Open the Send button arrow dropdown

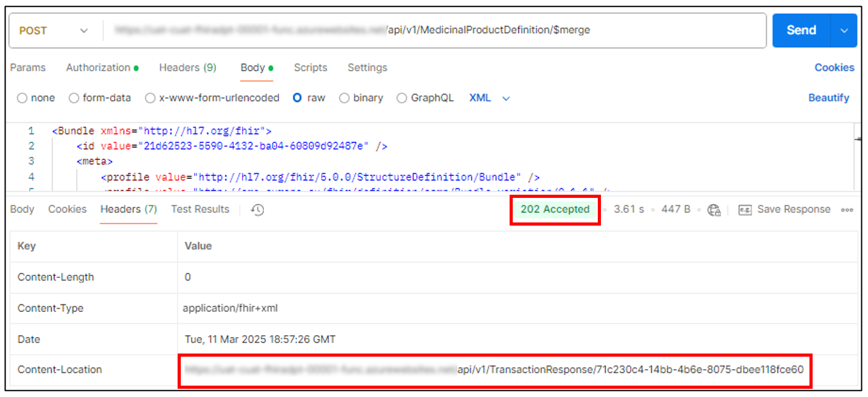(x=844, y=30)
